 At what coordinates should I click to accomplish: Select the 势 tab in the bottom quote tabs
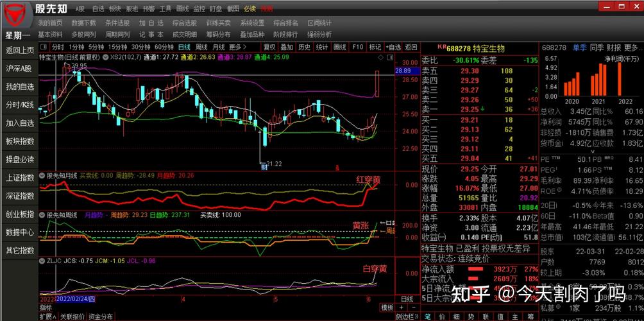tap(471, 317)
